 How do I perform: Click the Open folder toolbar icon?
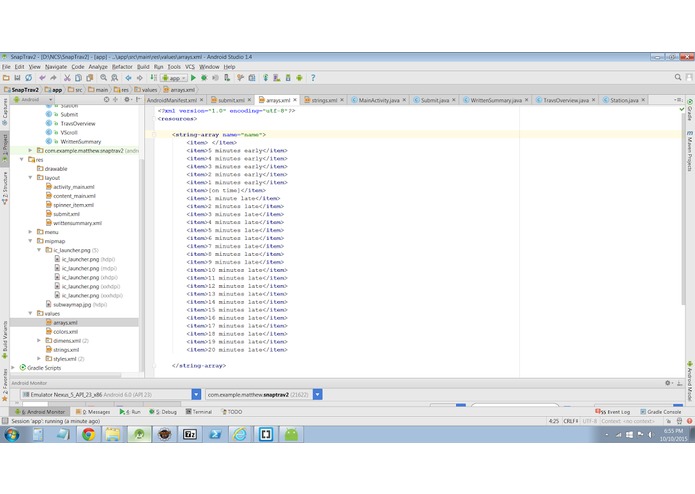coord(6,78)
